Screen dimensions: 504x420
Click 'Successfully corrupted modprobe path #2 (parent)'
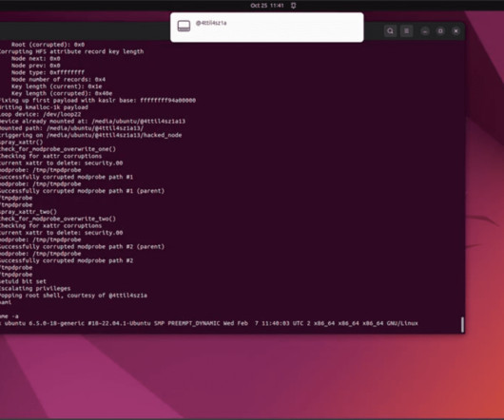(x=83, y=247)
